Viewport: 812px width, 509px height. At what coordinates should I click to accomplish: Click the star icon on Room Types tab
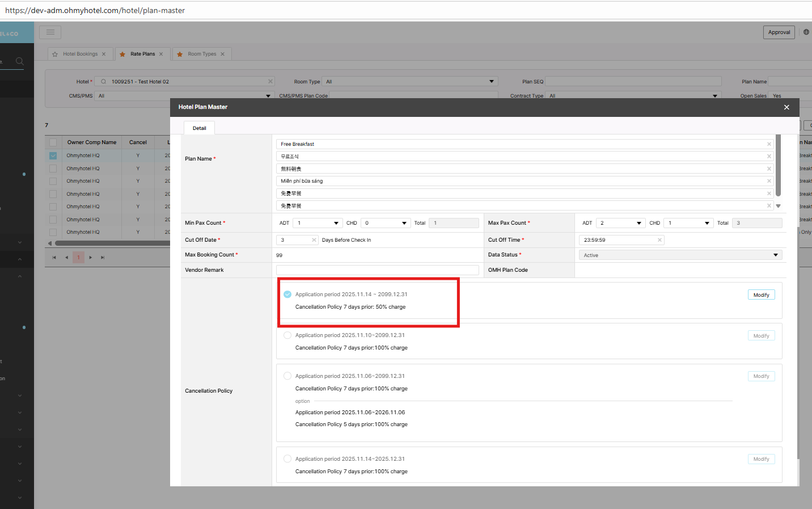click(180, 54)
